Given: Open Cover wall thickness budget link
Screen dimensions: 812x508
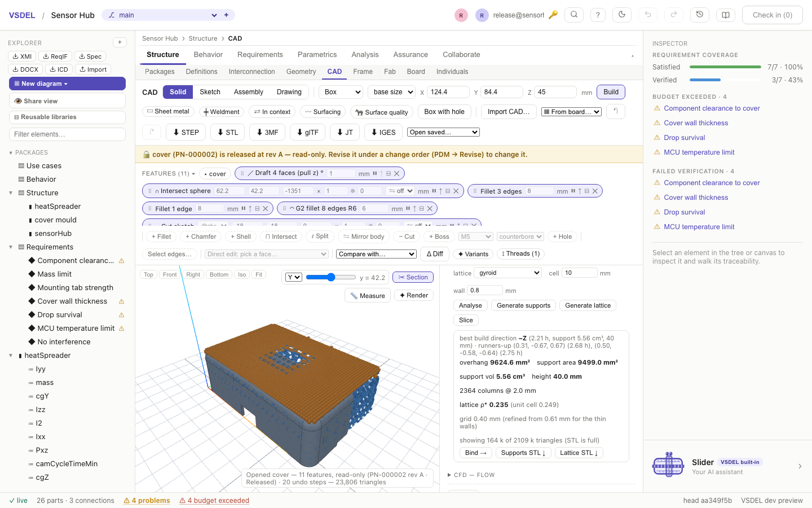Looking at the screenshot, I should tap(696, 123).
